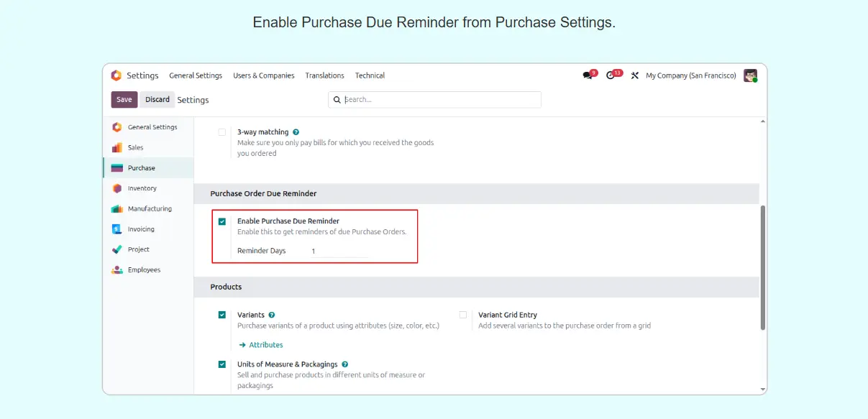The width and height of the screenshot is (868, 419).
Task: Uncheck Enable Purchase Due Reminder
Action: pyautogui.click(x=222, y=221)
